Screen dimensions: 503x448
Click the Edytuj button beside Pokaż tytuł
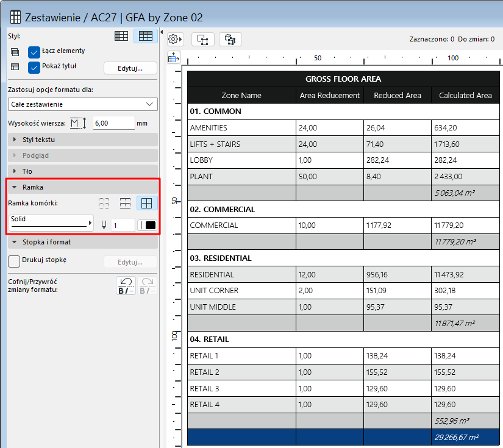(130, 68)
